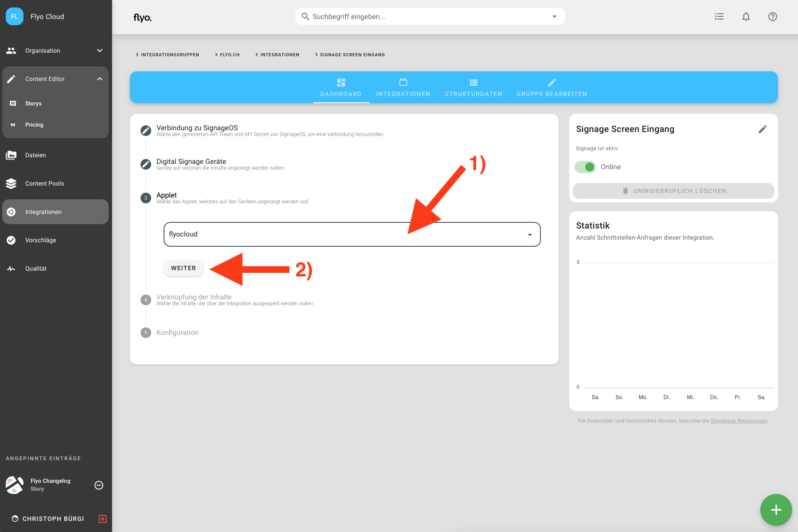Open the Developer Ressourcen link
798x532 pixels.
tap(739, 421)
